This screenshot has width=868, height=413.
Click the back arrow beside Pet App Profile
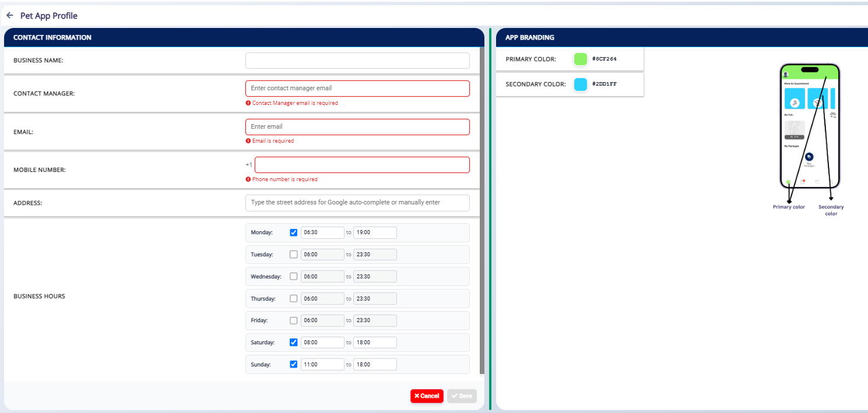(x=9, y=16)
